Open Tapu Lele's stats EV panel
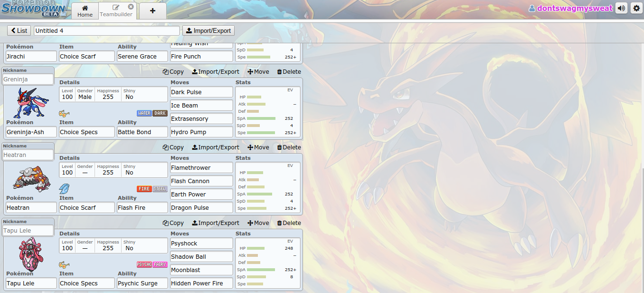 coord(268,263)
